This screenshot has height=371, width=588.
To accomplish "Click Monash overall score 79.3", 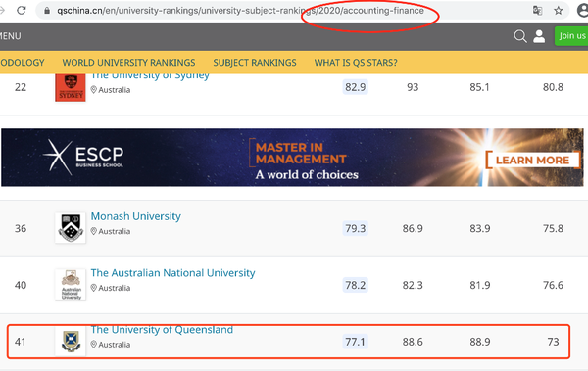I will 355,228.
